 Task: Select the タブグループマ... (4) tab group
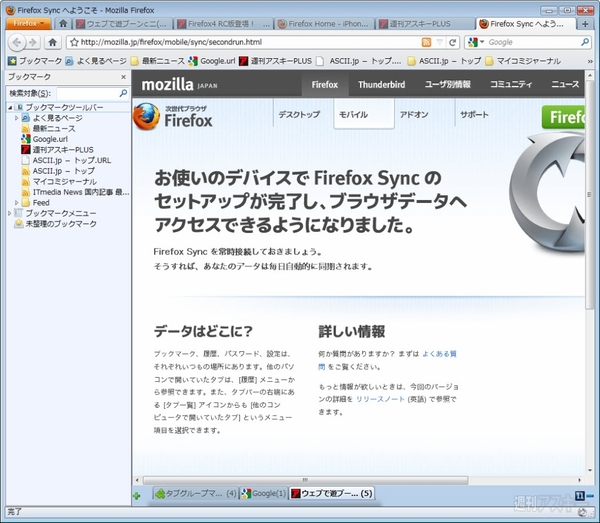click(x=196, y=494)
